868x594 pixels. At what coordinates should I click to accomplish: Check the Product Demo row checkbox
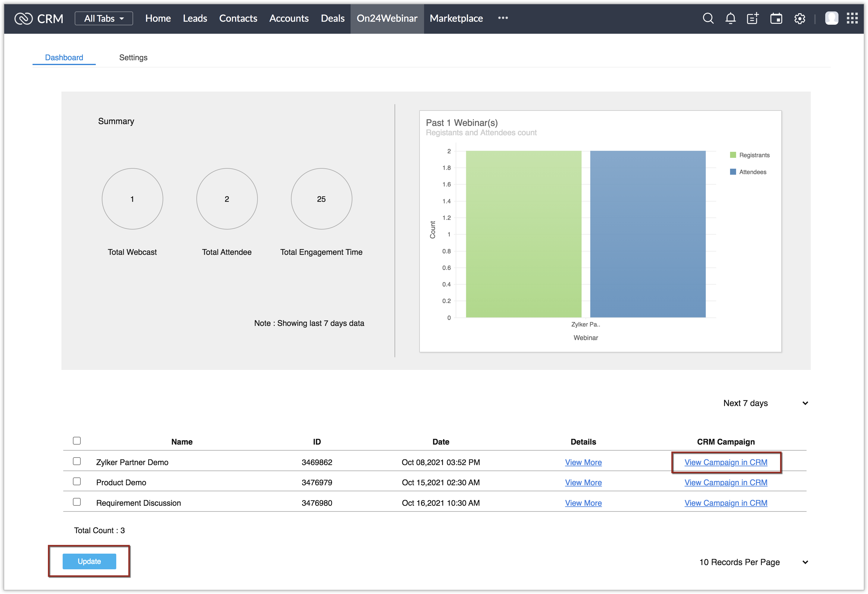click(x=77, y=482)
